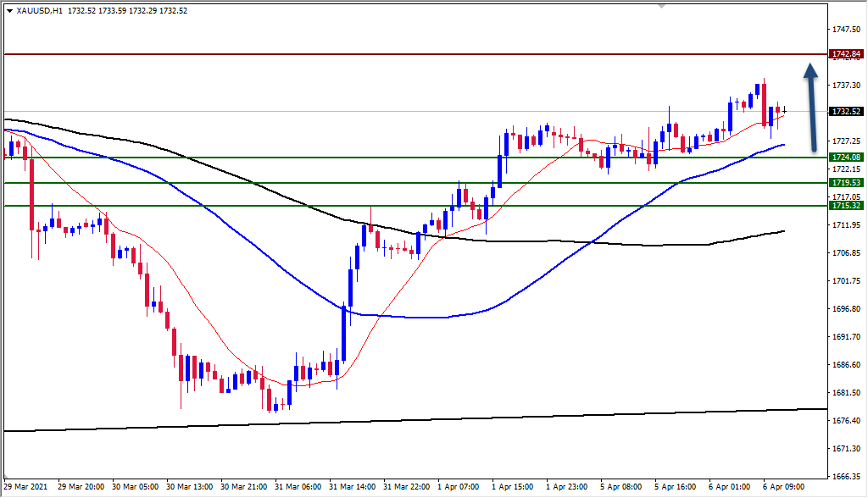This screenshot has width=868, height=498.
Task: Click the red horizontal resistance line
Action: pyautogui.click(x=415, y=54)
